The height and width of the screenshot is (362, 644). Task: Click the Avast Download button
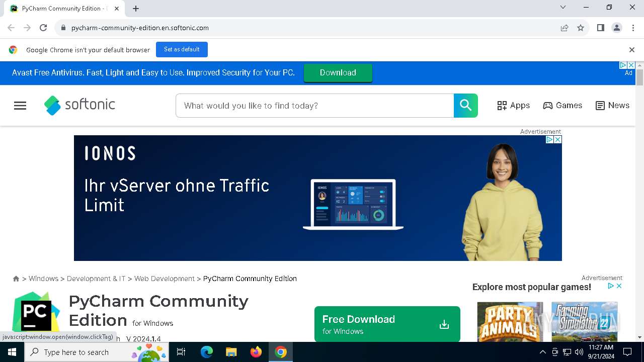pos(338,73)
